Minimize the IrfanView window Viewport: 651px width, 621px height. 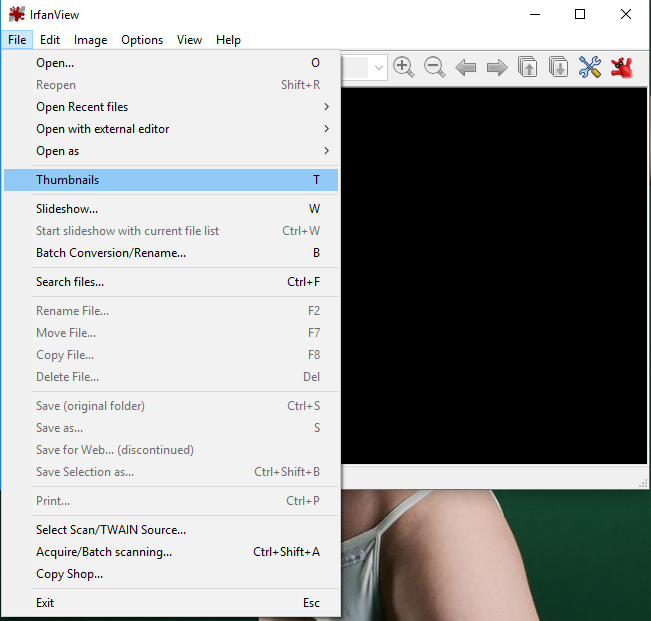(535, 15)
